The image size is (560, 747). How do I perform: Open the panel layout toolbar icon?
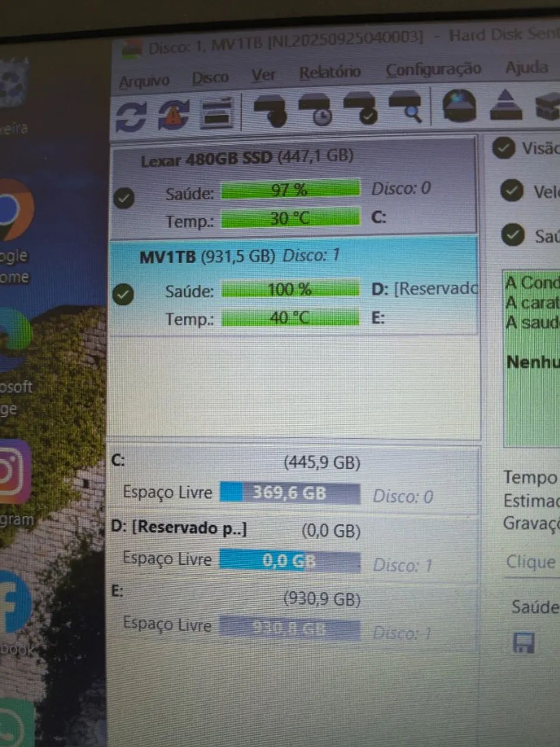tap(216, 113)
